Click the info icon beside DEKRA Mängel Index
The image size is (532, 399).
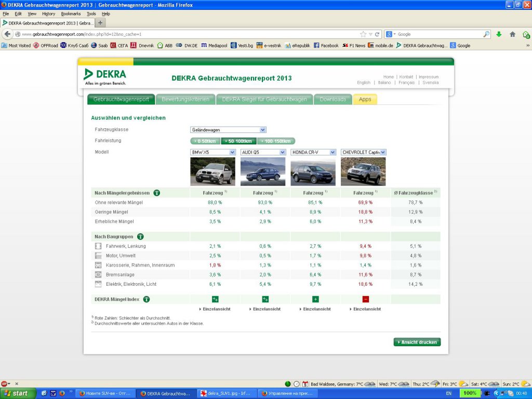(147, 299)
